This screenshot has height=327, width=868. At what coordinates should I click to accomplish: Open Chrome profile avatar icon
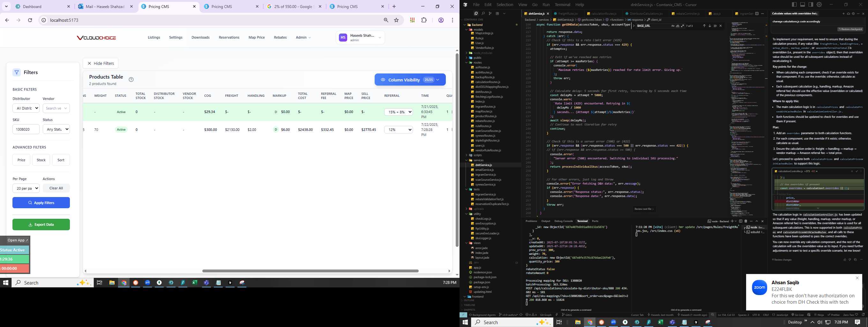pos(441,20)
